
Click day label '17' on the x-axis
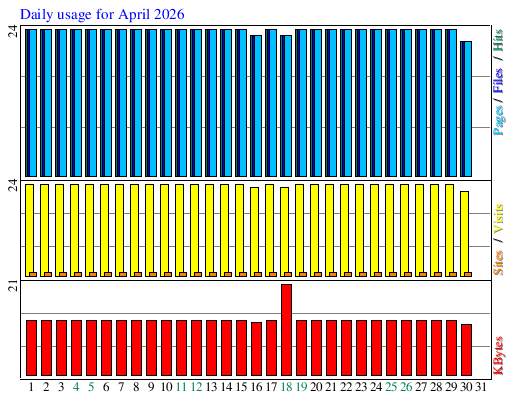(x=271, y=387)
